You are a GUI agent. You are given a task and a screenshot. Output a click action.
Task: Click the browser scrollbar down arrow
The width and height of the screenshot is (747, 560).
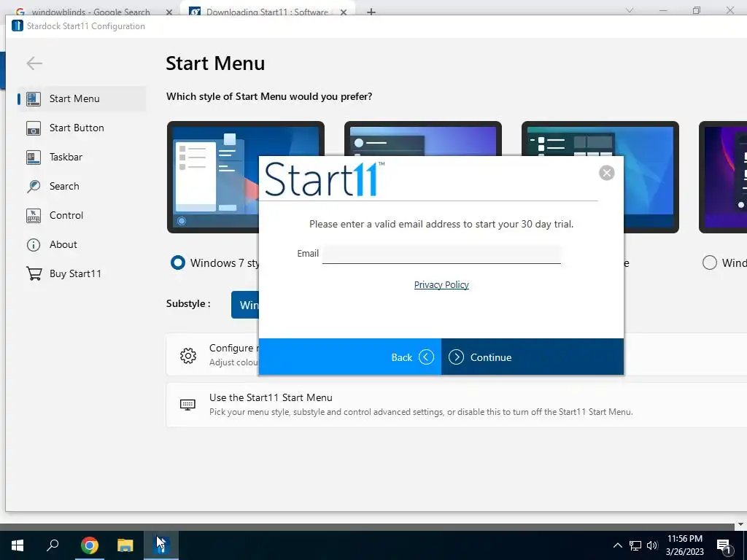(740, 525)
